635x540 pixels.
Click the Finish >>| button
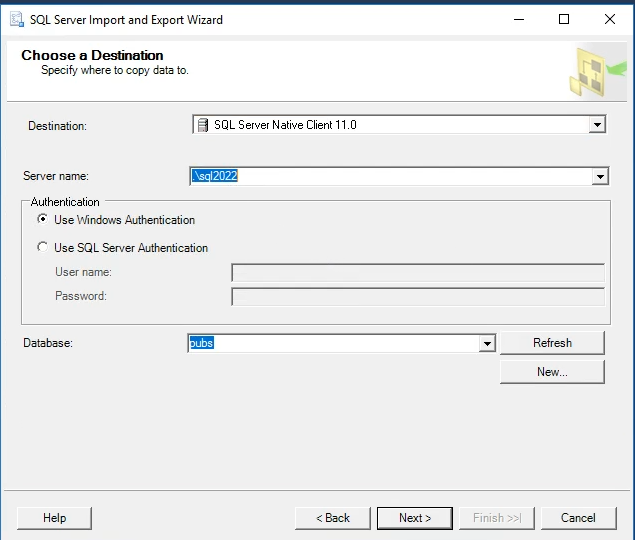(x=497, y=518)
